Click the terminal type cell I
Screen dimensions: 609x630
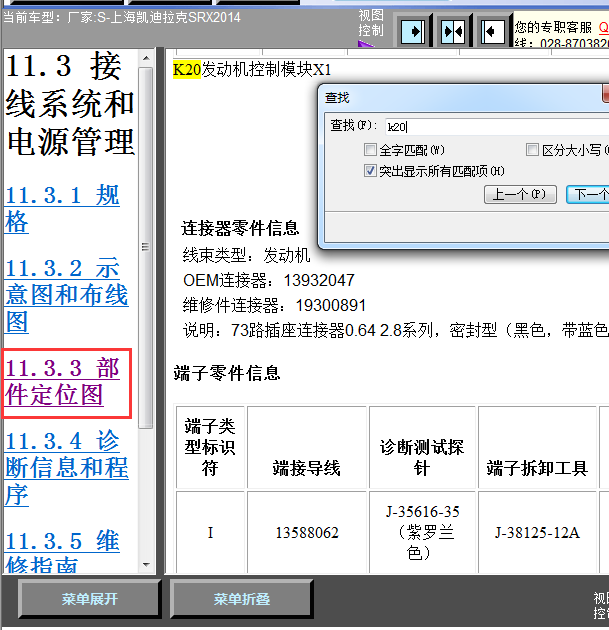pos(210,533)
